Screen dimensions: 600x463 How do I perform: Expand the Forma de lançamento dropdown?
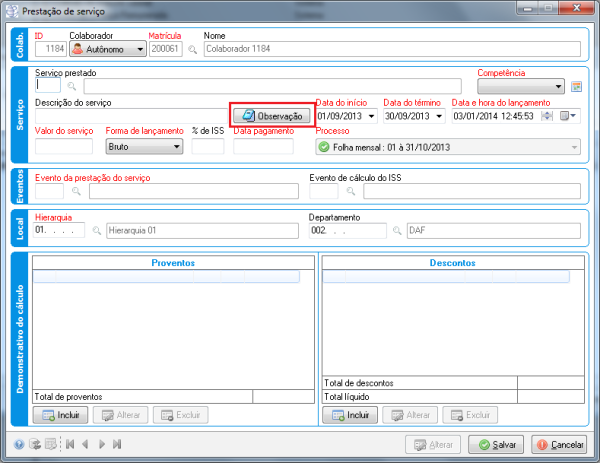click(145, 146)
